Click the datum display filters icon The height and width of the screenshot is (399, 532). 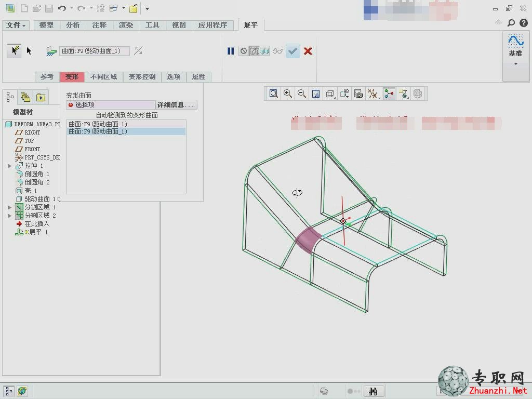pos(373,94)
